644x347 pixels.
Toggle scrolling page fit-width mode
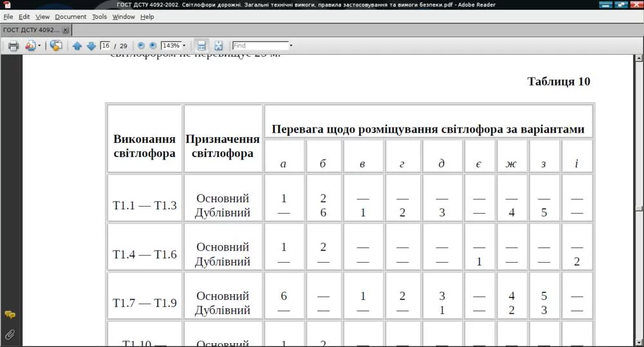click(202, 46)
